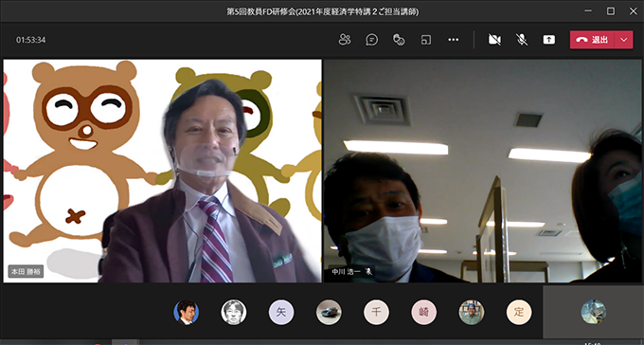Click the 第5回教員FD研修会 window title
Screen dimensions: 644x345
[322, 11]
